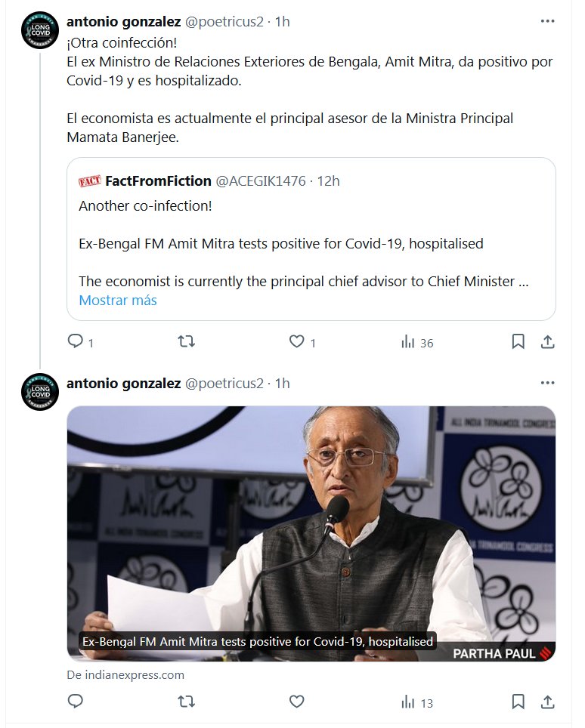585x728 pixels.
Task: Open more options for first tweet
Action: click(547, 22)
